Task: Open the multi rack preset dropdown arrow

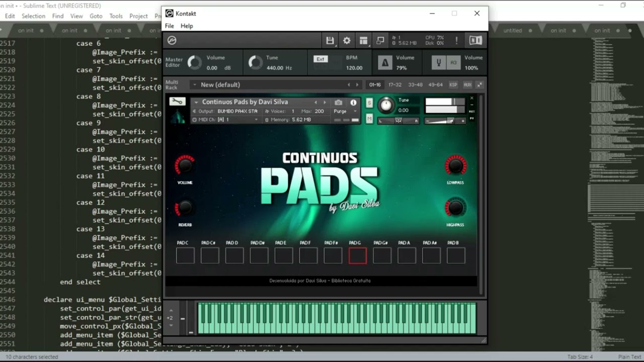Action: [194, 85]
